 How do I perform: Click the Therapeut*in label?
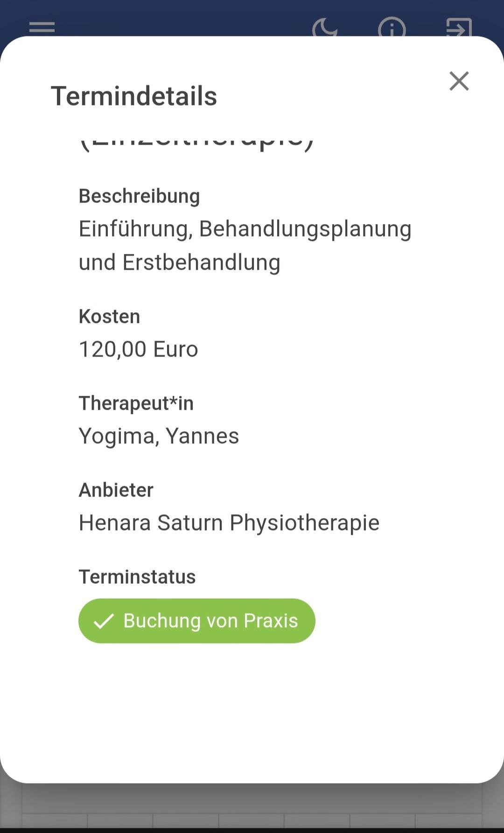(136, 403)
